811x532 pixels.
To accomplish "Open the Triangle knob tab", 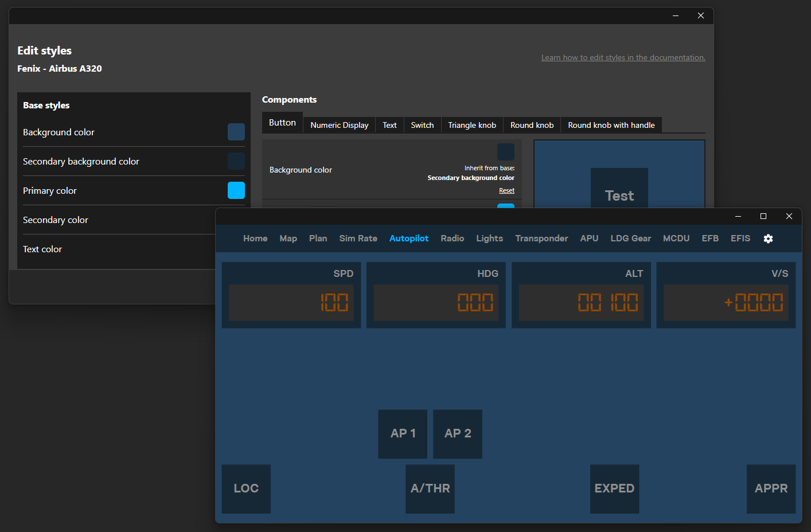I will 472,125.
